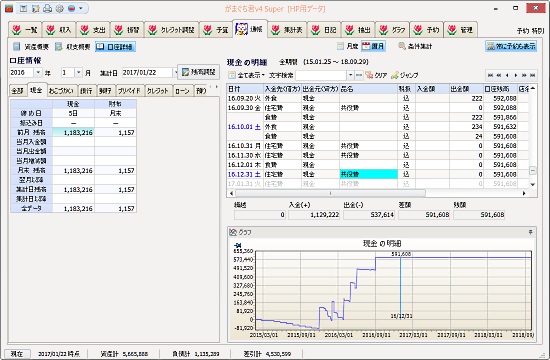
Task: Show the 収支概要 view
Action: [73, 46]
